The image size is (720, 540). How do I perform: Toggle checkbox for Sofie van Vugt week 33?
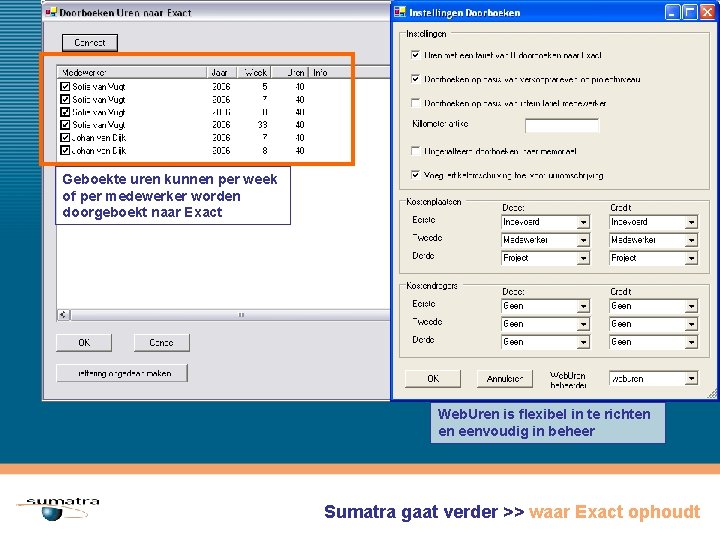click(65, 124)
